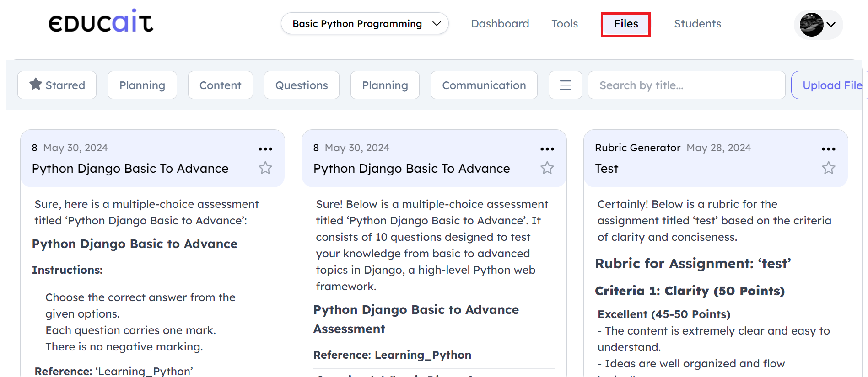This screenshot has width=868, height=377.
Task: Expand the profile menu chevron
Action: [831, 25]
